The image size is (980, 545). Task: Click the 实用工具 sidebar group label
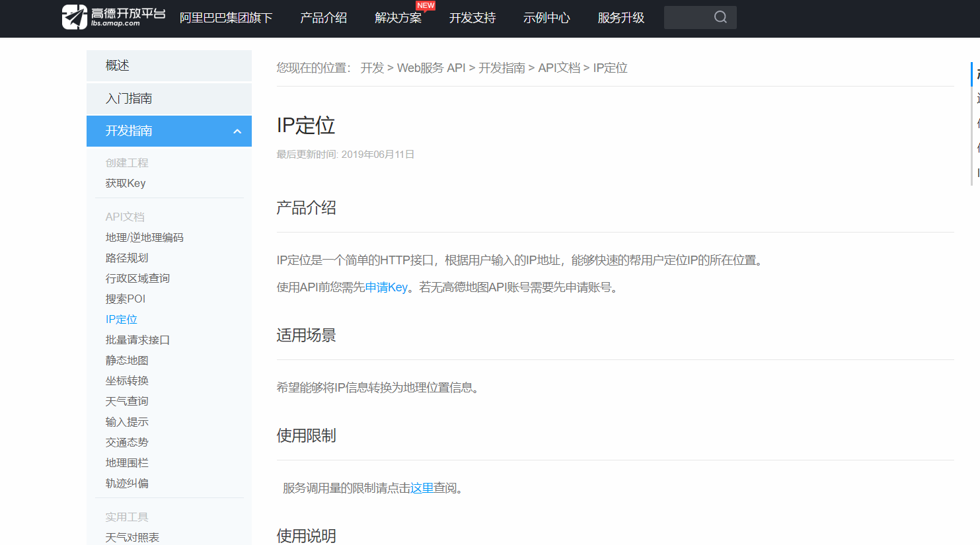(127, 517)
